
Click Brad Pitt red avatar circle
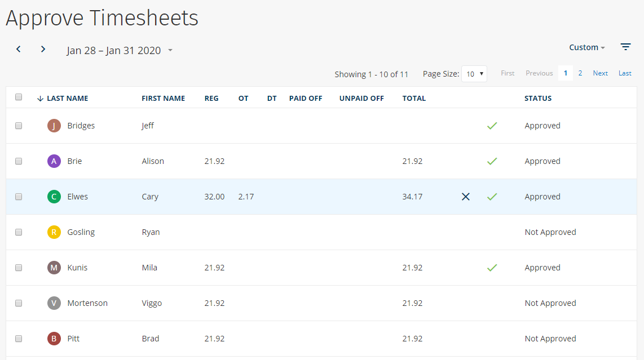point(54,338)
